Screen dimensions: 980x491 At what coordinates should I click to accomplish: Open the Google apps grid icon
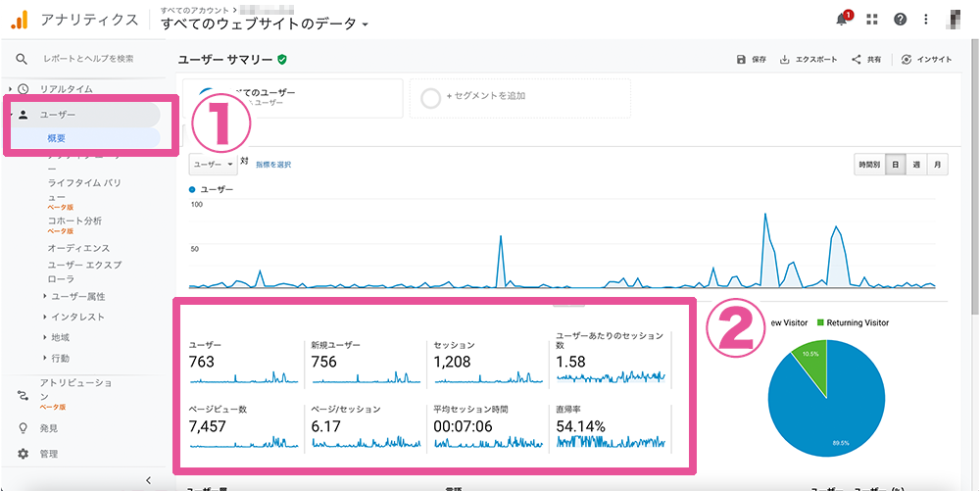point(872,20)
